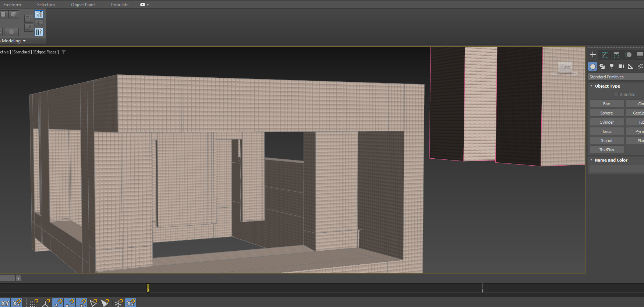Select the Cameras category icon

click(621, 66)
